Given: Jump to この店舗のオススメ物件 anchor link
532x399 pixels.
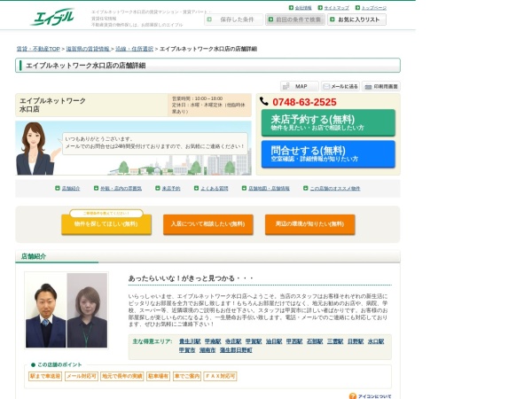Looking at the screenshot, I should (335, 188).
